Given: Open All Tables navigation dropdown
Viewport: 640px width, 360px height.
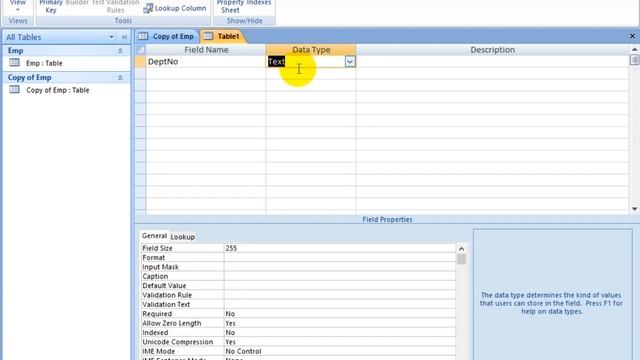Looking at the screenshot, I should (111, 37).
